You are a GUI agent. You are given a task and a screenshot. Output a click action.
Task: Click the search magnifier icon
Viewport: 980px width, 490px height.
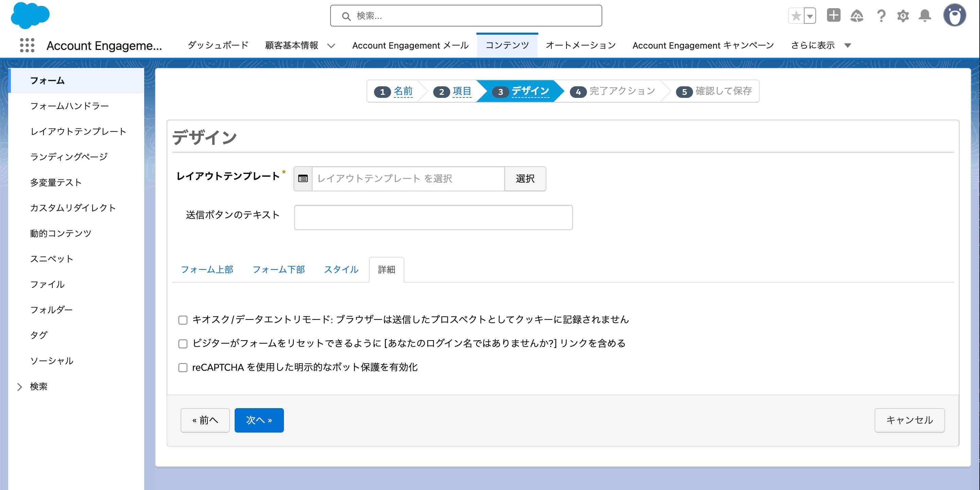(346, 16)
